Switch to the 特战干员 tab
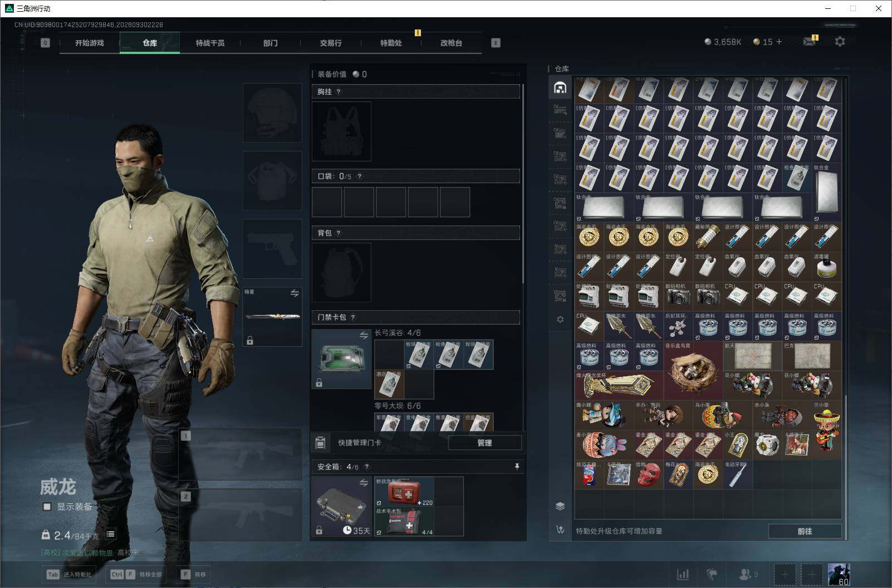Screen dimensions: 892x588 210,43
